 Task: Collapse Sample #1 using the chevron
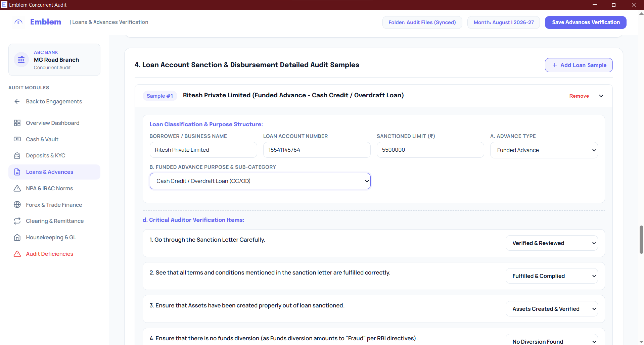tap(601, 96)
